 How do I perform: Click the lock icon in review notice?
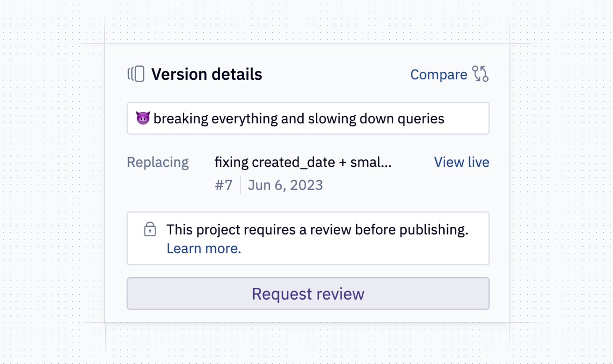(150, 229)
